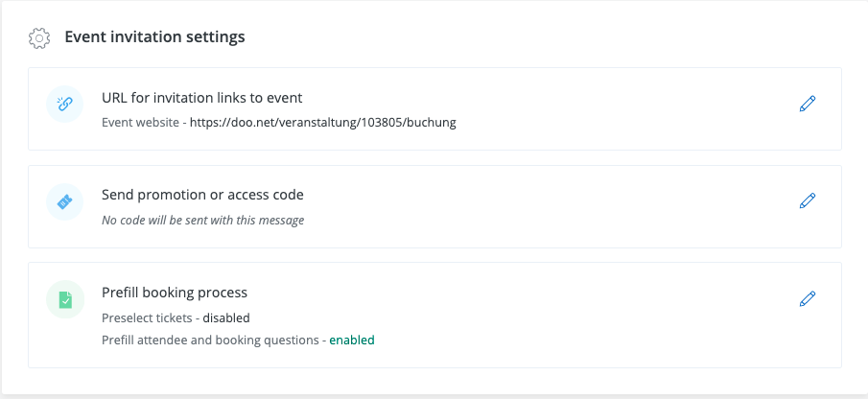The width and height of the screenshot is (868, 399).
Task: Click the green document checkmark prefill icon
Action: [65, 299]
